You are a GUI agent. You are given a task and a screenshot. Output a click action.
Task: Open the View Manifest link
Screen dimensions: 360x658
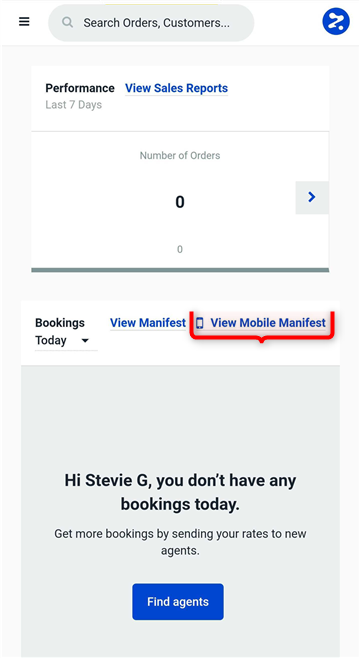[148, 323]
